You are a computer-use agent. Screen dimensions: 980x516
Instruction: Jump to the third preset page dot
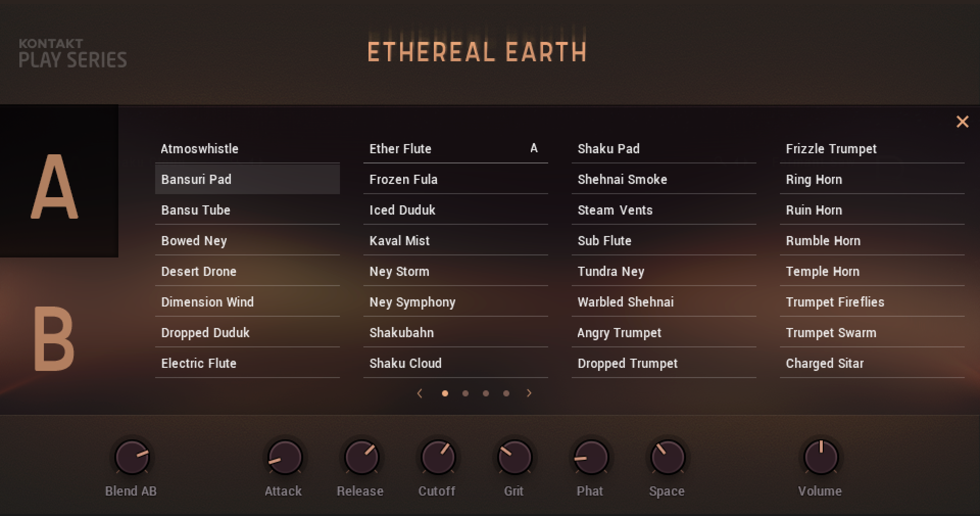(x=486, y=393)
